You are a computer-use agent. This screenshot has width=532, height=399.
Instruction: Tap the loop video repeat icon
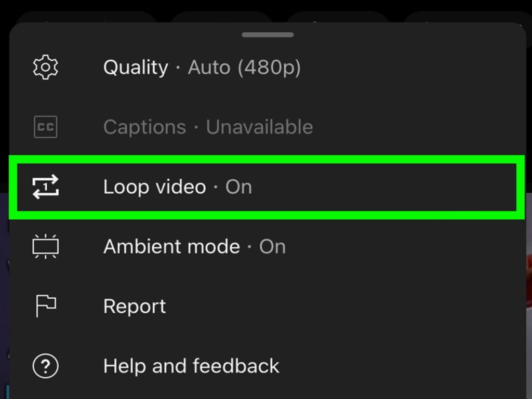click(46, 187)
